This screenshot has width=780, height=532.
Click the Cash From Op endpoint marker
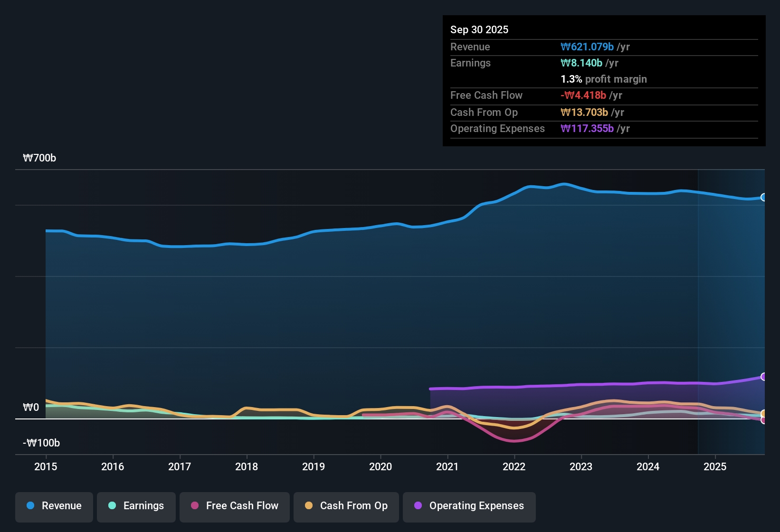pos(764,414)
